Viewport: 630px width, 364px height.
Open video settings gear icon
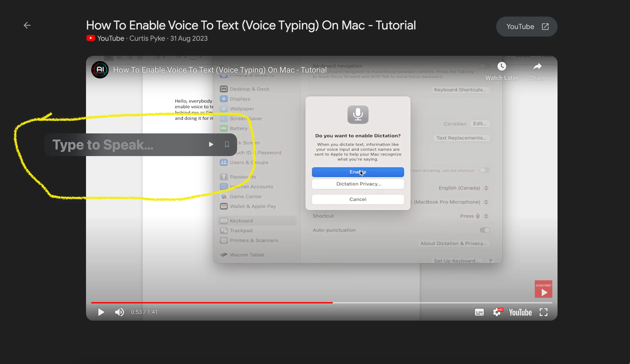pyautogui.click(x=497, y=312)
